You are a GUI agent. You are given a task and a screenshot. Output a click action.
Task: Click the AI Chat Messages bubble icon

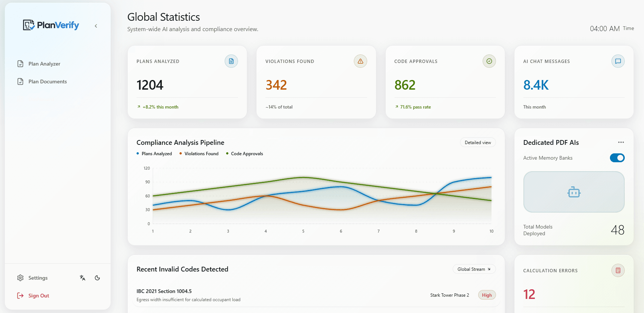tap(618, 61)
